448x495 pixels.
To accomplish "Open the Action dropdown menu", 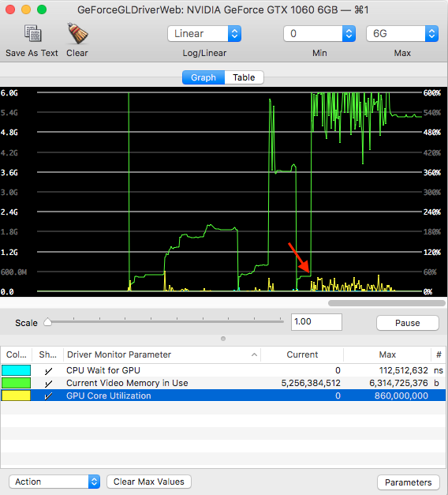I will [54, 482].
